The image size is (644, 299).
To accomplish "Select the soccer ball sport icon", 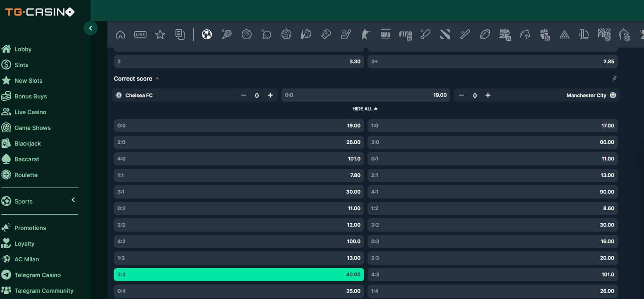I will pyautogui.click(x=207, y=34).
